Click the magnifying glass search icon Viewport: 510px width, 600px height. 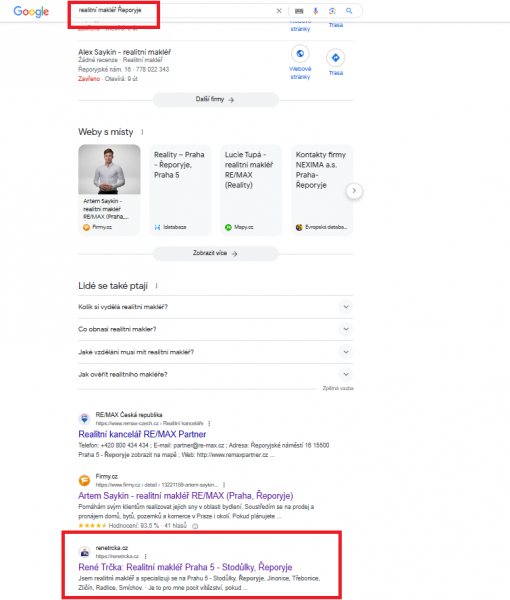[349, 11]
